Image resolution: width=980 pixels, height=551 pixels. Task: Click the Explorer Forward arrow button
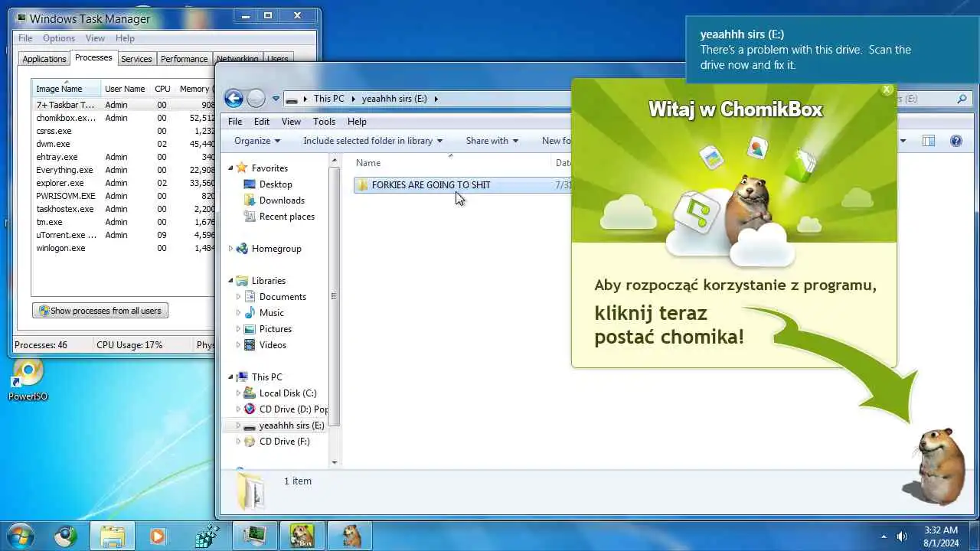[256, 98]
